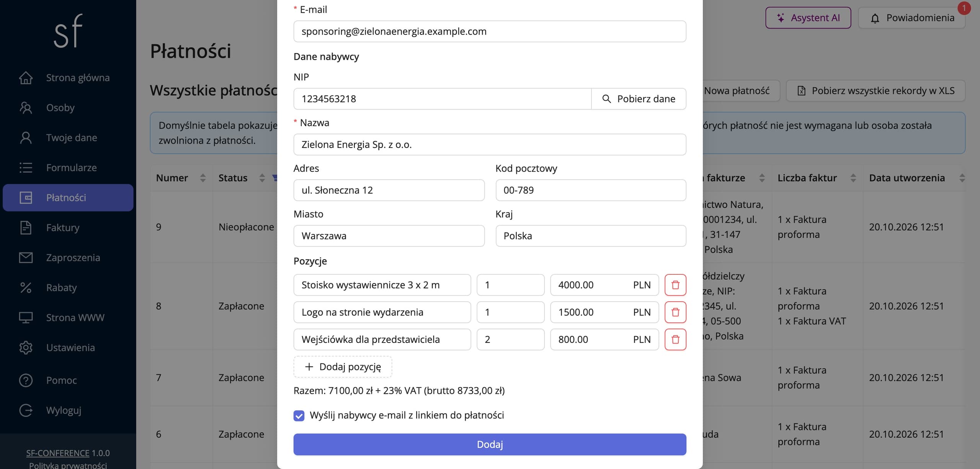Uncheck the send payment link e-mail checkbox
Screen dimensions: 980x469
pos(299,415)
